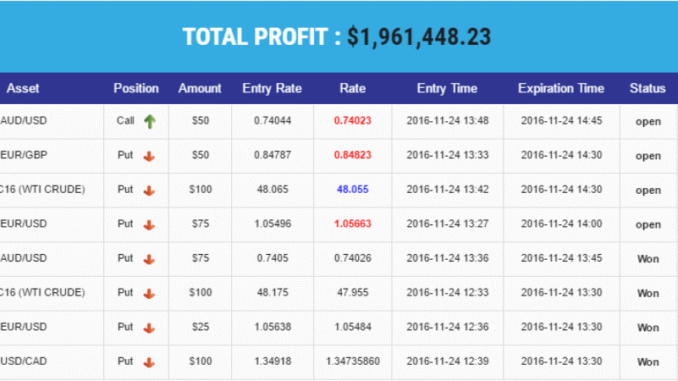Viewport: 678px width, 381px height.
Task: Click Put arrow in AUD/USD $75 row
Action: pos(149,259)
